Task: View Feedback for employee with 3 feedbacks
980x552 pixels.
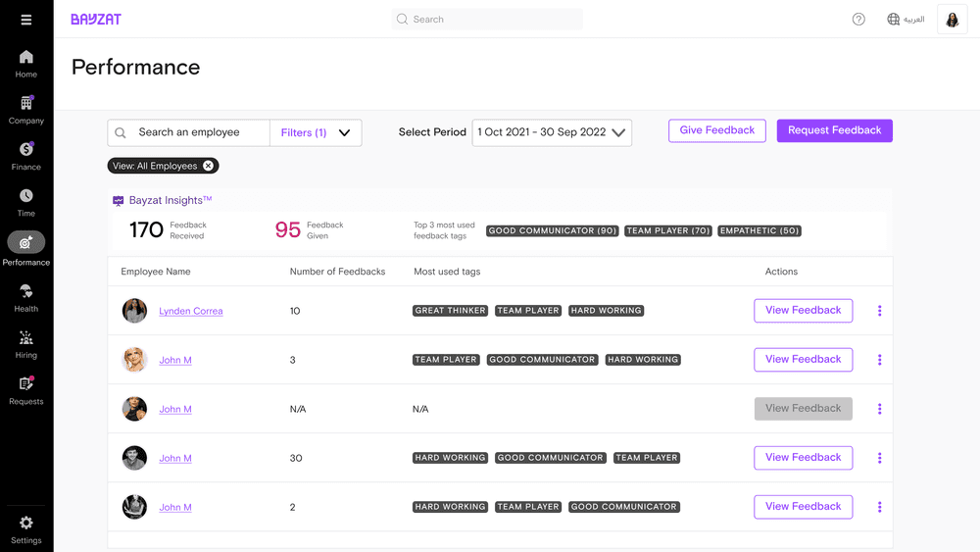Action: point(804,360)
